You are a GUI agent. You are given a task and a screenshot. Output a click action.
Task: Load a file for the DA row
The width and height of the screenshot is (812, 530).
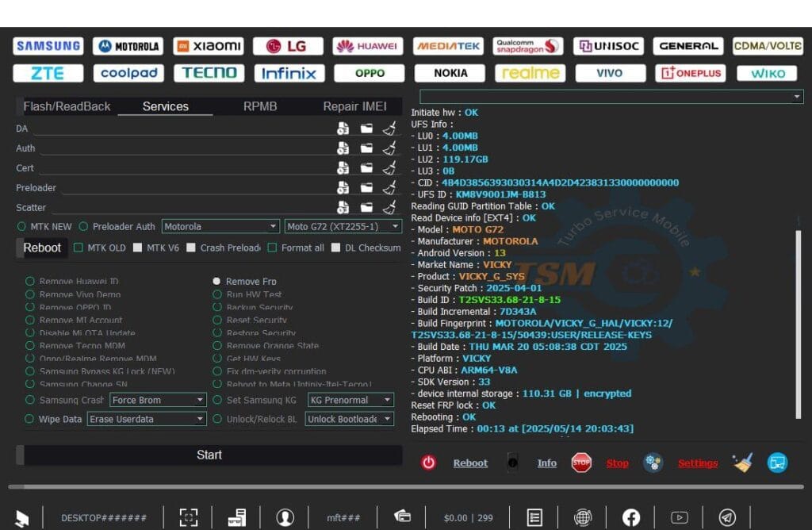343,129
